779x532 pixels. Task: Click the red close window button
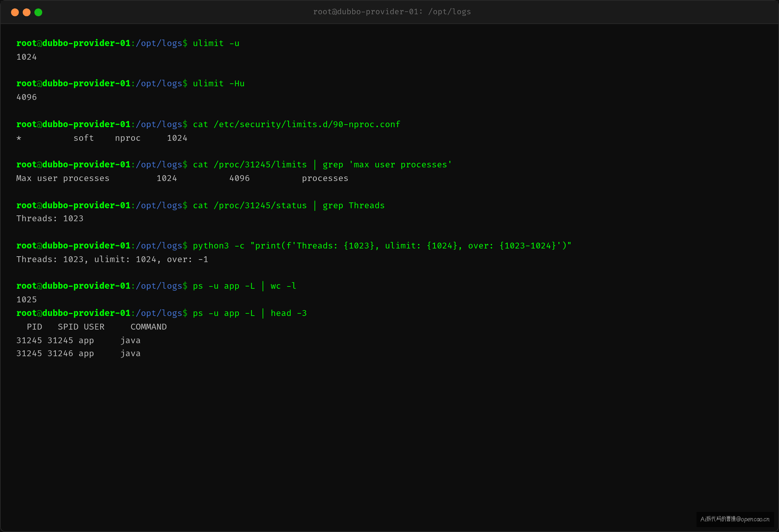(x=15, y=12)
